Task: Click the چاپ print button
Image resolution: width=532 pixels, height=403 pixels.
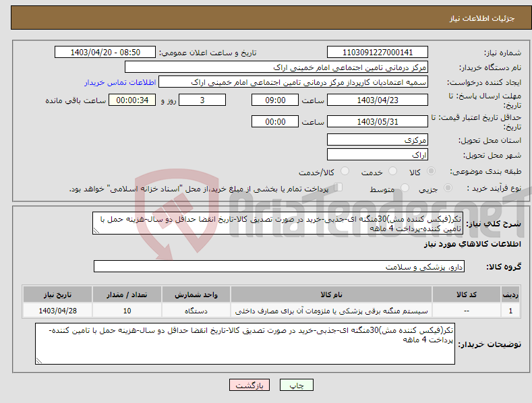Action: point(297,385)
